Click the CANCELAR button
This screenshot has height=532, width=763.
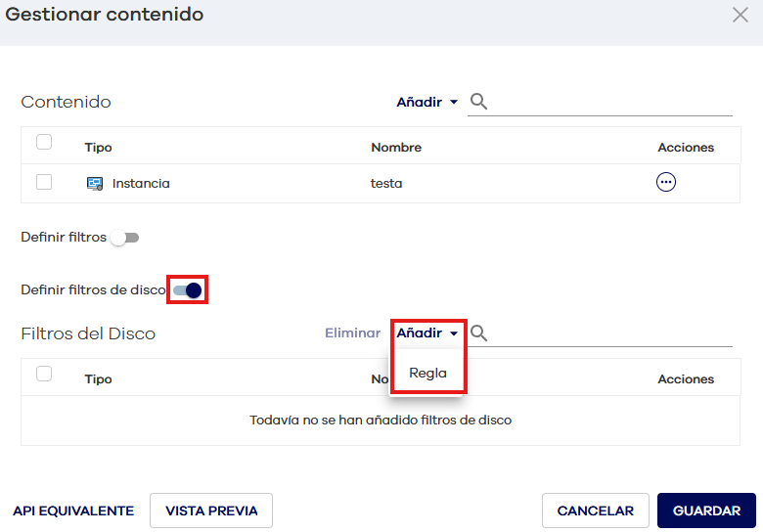[x=595, y=510]
